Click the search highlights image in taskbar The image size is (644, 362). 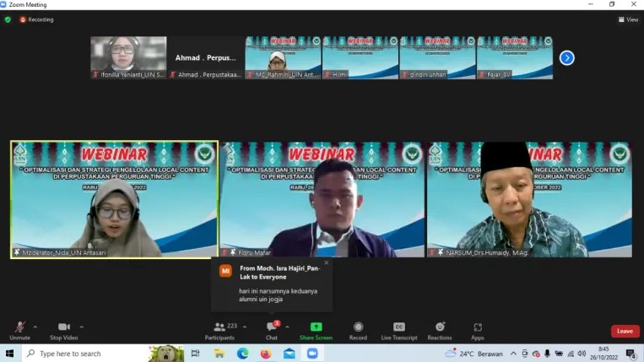166,354
